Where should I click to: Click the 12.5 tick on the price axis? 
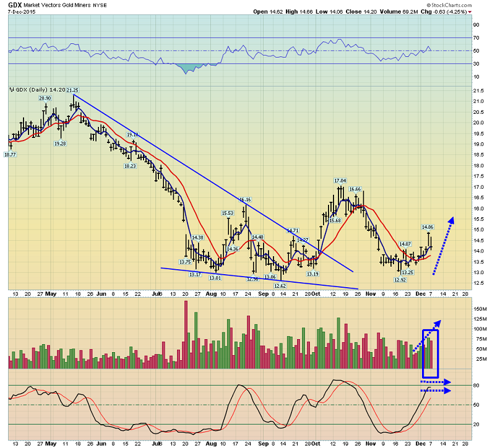click(x=478, y=283)
